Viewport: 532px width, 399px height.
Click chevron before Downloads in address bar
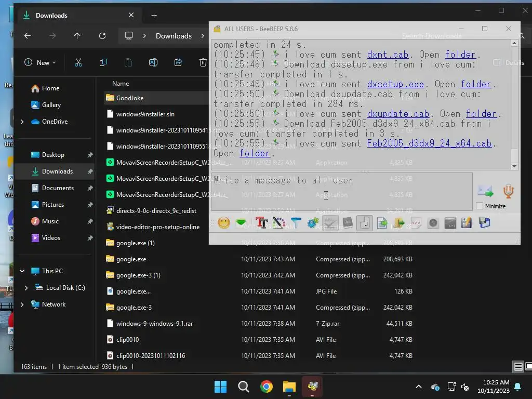[144, 36]
